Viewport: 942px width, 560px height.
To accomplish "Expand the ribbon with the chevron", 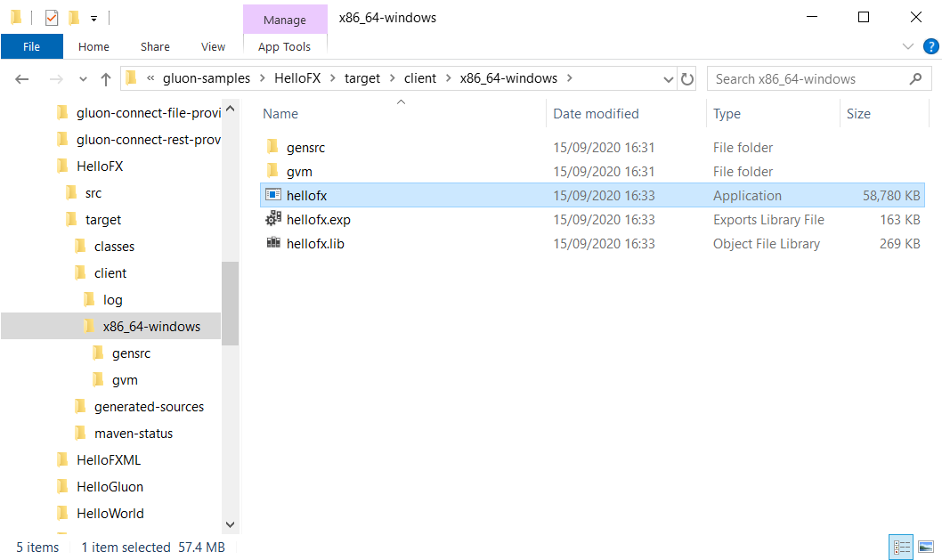I will point(908,46).
